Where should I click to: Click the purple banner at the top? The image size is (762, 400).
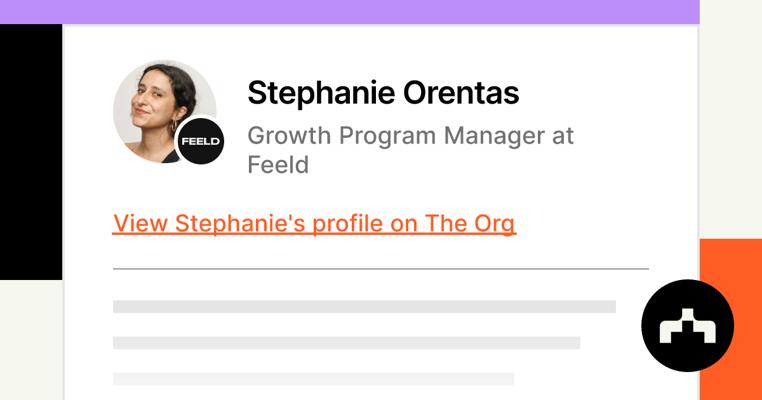coord(349,11)
